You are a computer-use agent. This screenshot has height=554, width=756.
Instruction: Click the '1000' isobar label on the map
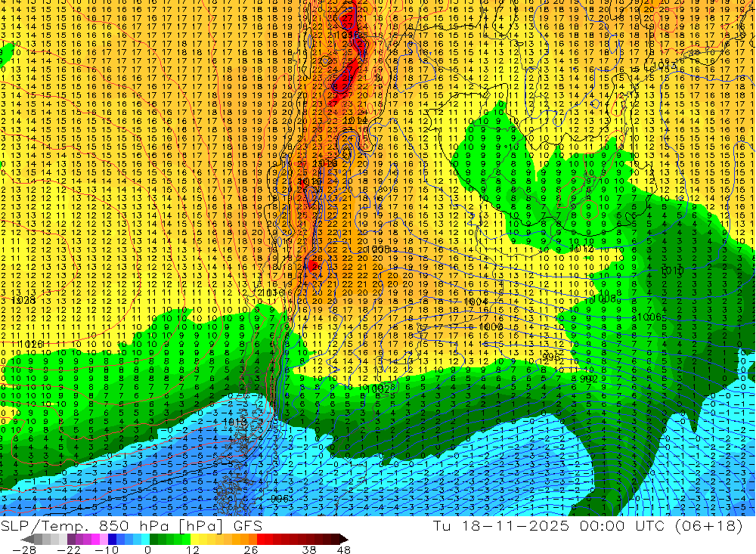tap(492, 327)
